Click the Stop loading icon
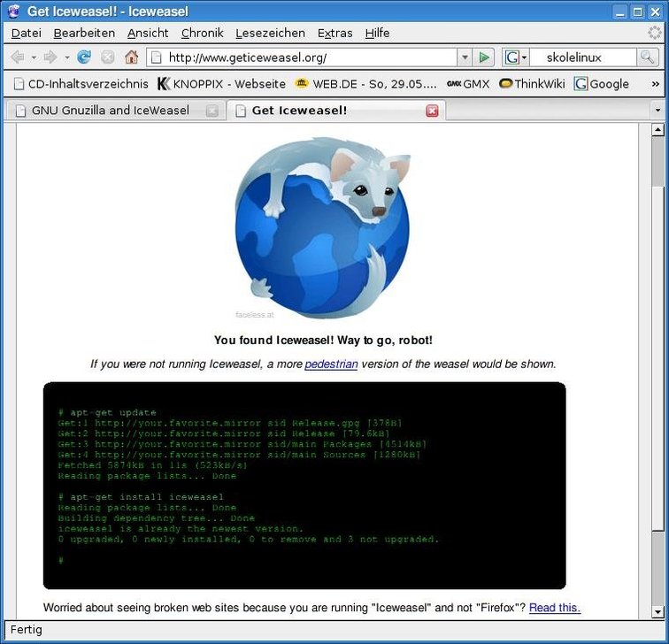Screen dimensions: 669x644 108,57
